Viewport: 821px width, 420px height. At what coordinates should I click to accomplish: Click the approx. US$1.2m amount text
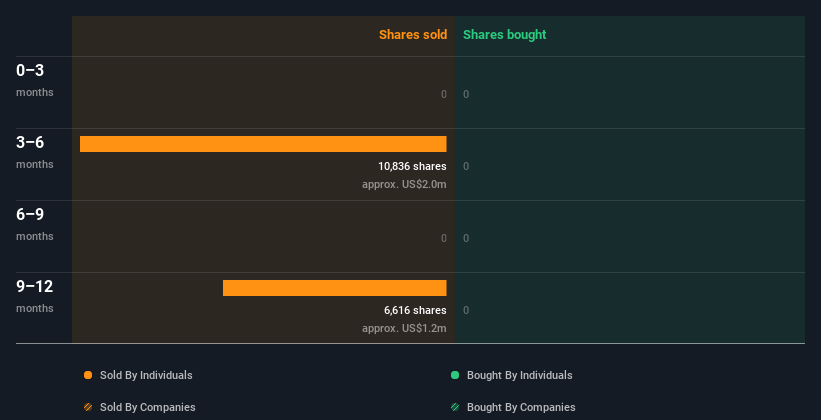point(404,329)
